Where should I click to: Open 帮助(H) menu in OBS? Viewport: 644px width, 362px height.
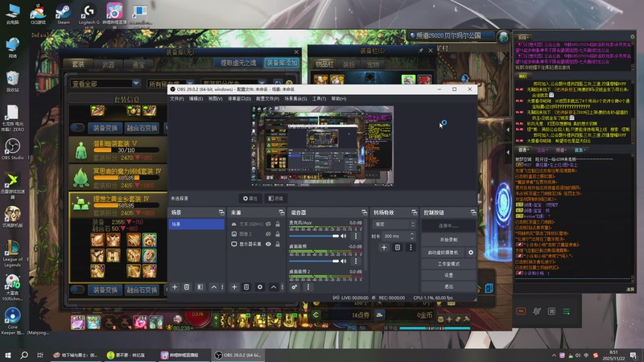pos(338,98)
